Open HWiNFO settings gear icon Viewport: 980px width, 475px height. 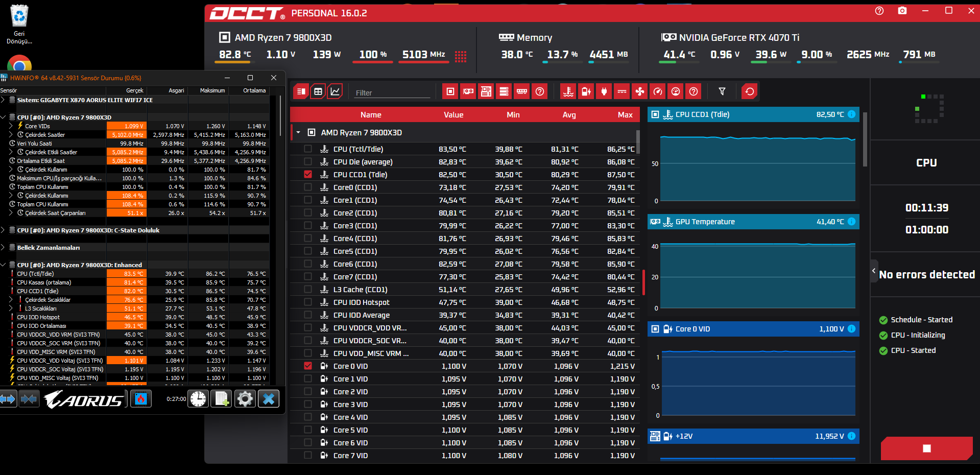(245, 398)
